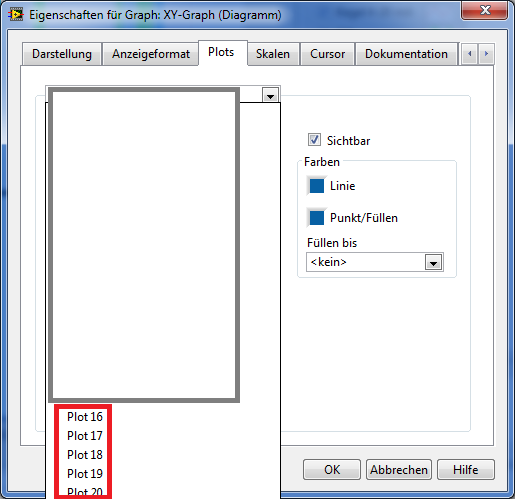Click the LabVIEW icon in title bar
Image resolution: width=515 pixels, height=499 pixels.
pos(16,15)
